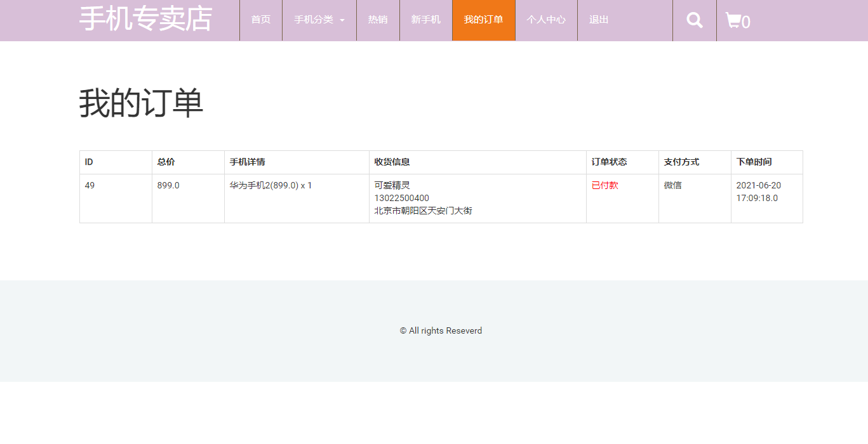Click the 订单状态 column header

[x=609, y=162]
